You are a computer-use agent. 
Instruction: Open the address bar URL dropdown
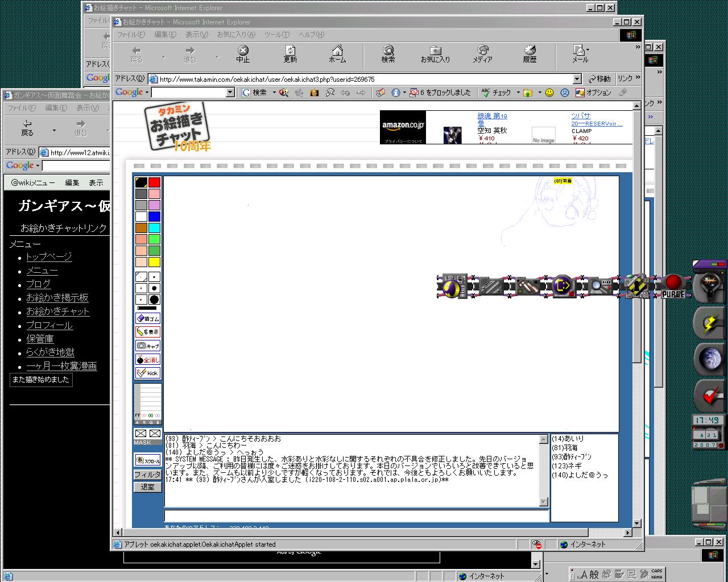tap(577, 79)
